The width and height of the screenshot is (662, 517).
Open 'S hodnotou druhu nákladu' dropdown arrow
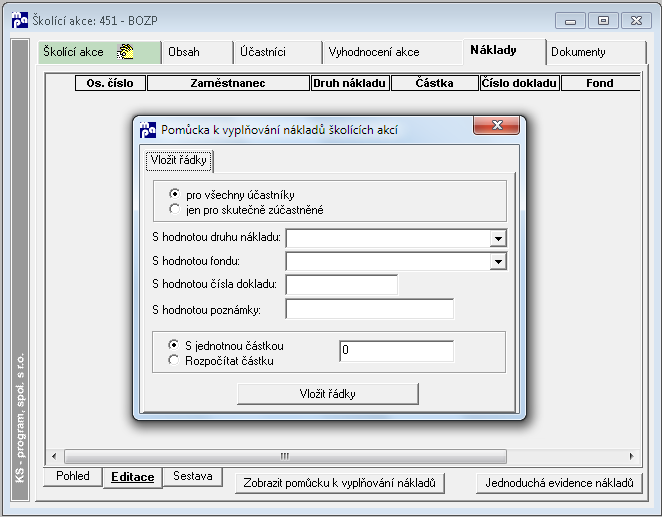(498, 238)
